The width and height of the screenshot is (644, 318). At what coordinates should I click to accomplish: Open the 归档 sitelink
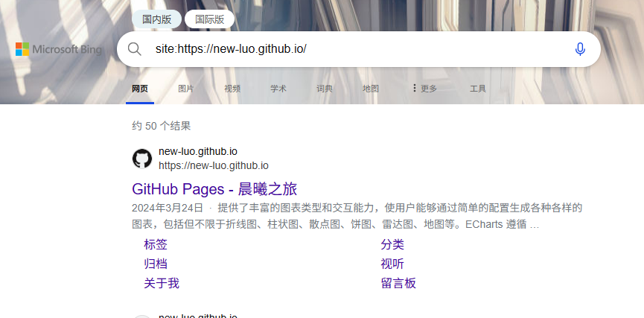[156, 264]
